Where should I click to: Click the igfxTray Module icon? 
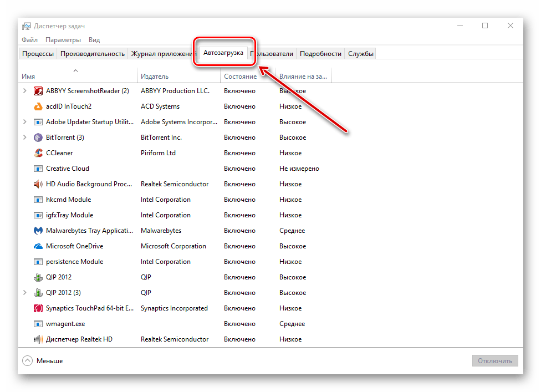38,215
